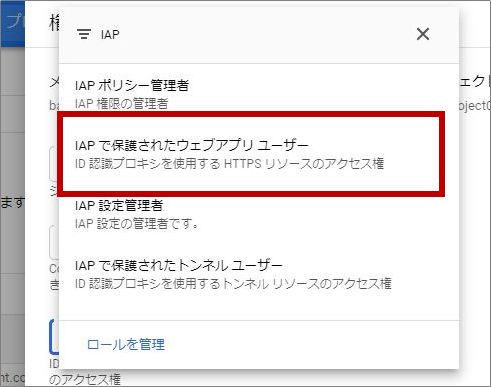Click description ID 認識プロキシを使用する HTTPS リソースのアクセス権
The height and width of the screenshot is (387, 491).
229,164
